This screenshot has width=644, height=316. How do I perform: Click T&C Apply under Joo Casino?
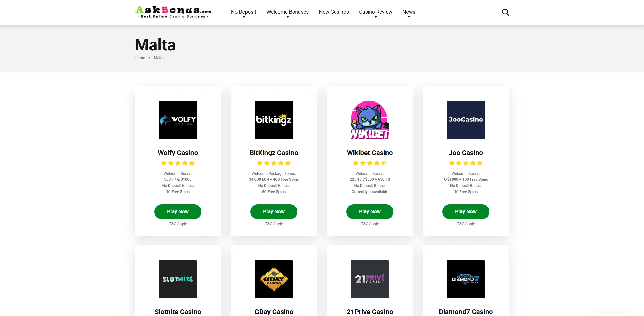(466, 224)
